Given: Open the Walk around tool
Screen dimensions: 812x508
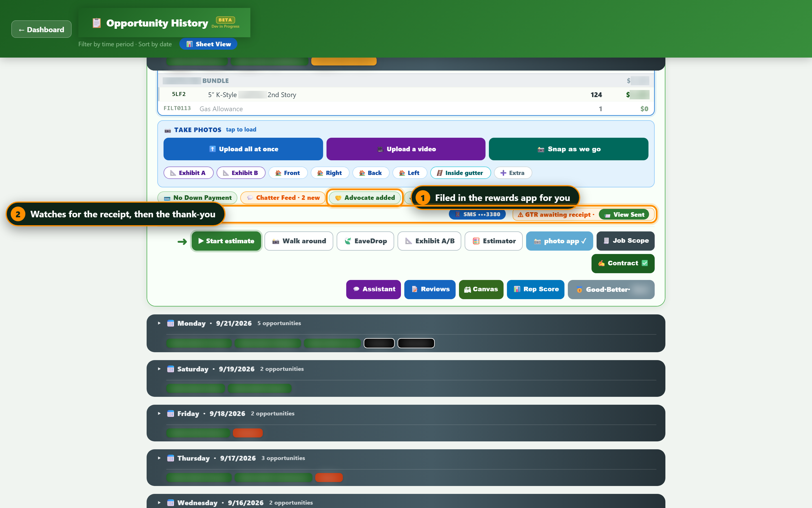Looking at the screenshot, I should [299, 241].
